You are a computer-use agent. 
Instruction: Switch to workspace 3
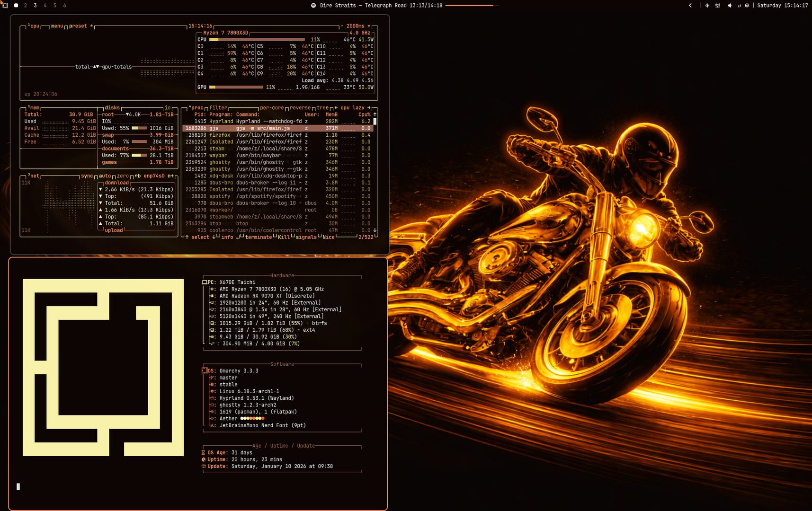pyautogui.click(x=35, y=6)
